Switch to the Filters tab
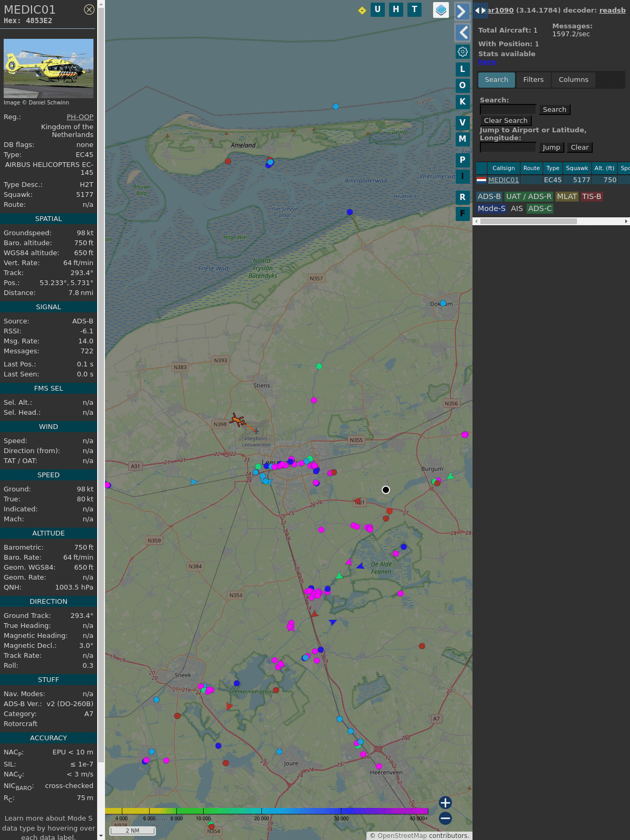This screenshot has width=630, height=840. [x=533, y=80]
